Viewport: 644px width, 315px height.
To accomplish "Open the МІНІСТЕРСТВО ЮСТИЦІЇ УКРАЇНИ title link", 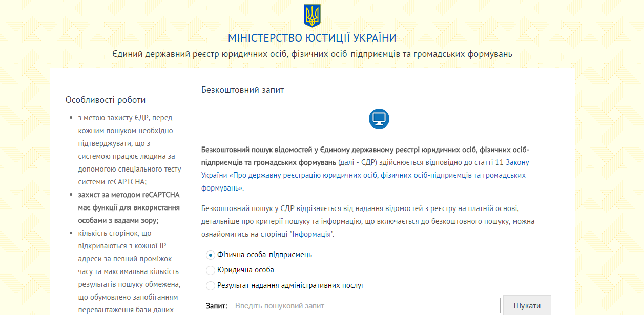I will (312, 38).
